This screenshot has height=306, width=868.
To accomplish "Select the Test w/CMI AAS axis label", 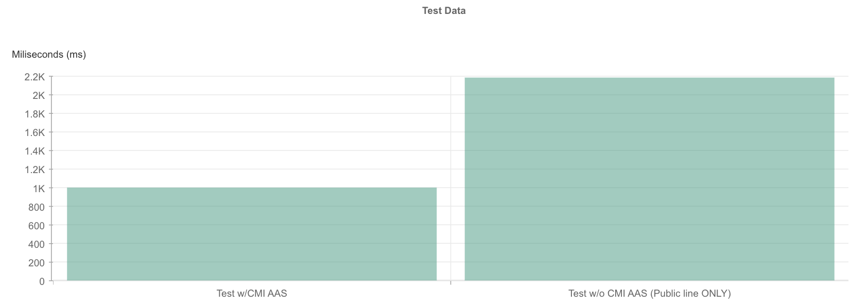I will 252,294.
